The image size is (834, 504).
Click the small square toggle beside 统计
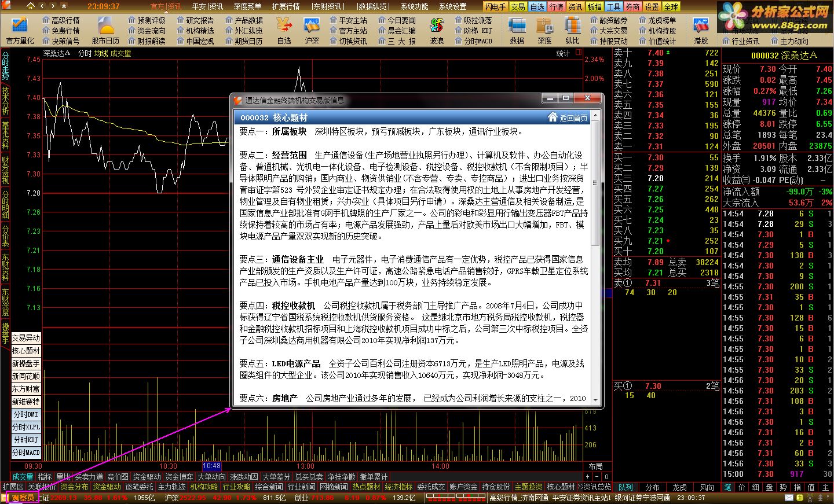tap(578, 53)
